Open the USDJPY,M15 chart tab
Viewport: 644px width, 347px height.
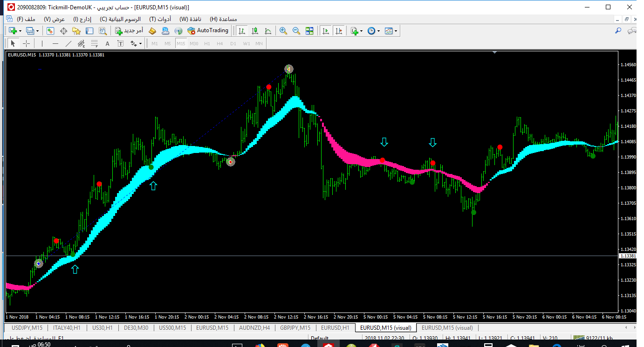(27, 328)
